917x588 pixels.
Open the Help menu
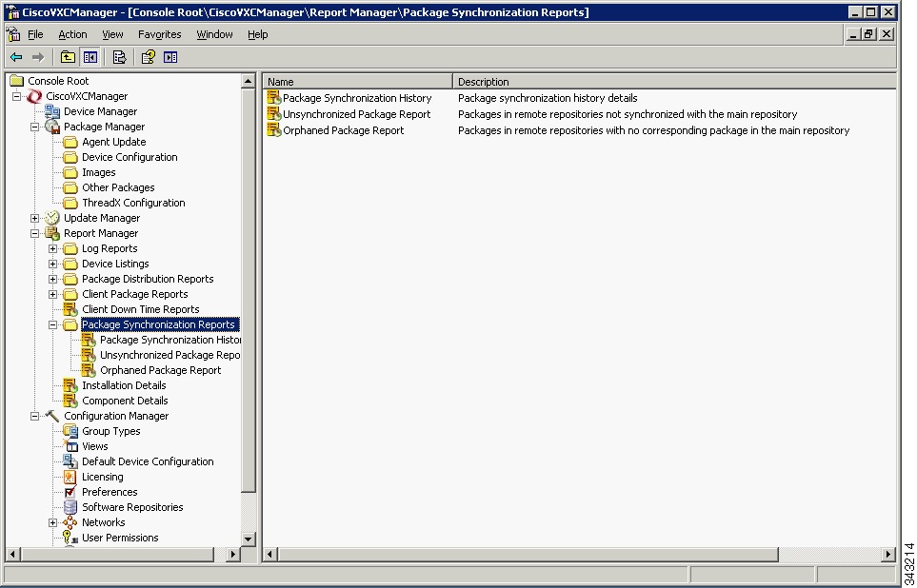pos(258,34)
